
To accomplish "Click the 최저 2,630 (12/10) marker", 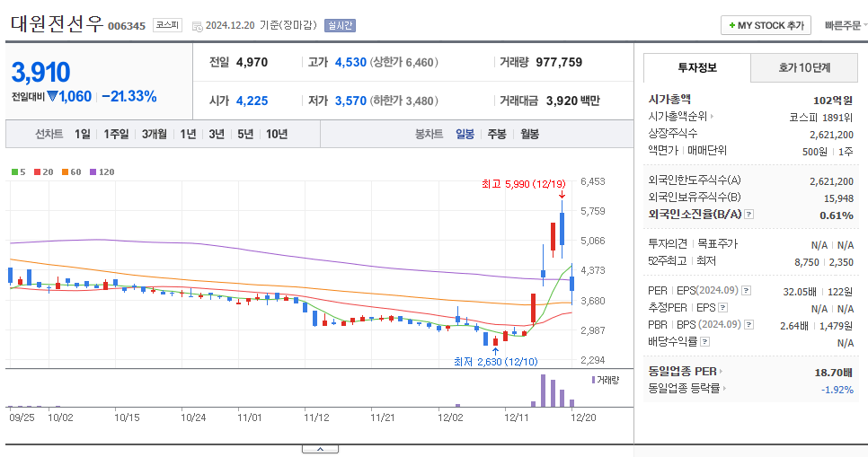I will click(495, 362).
